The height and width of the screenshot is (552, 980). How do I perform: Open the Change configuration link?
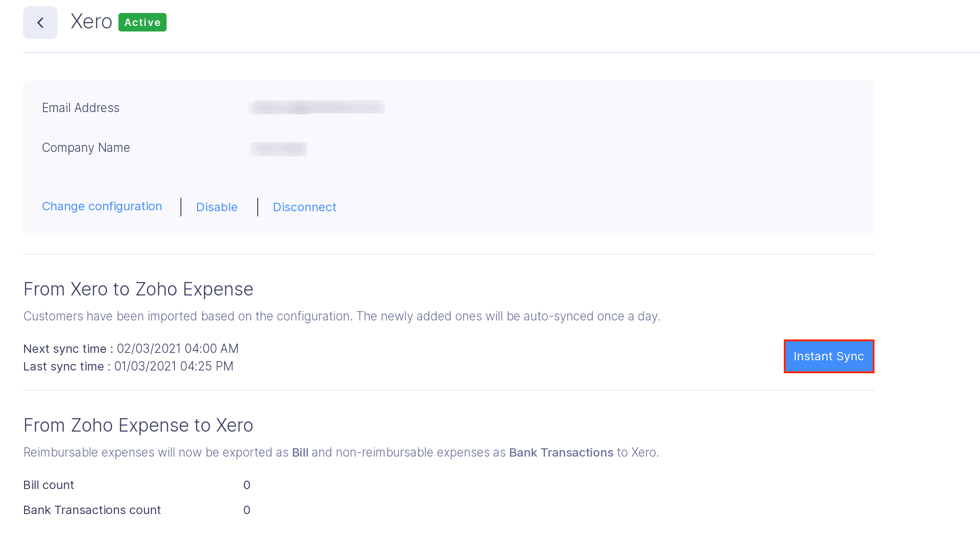pos(102,207)
